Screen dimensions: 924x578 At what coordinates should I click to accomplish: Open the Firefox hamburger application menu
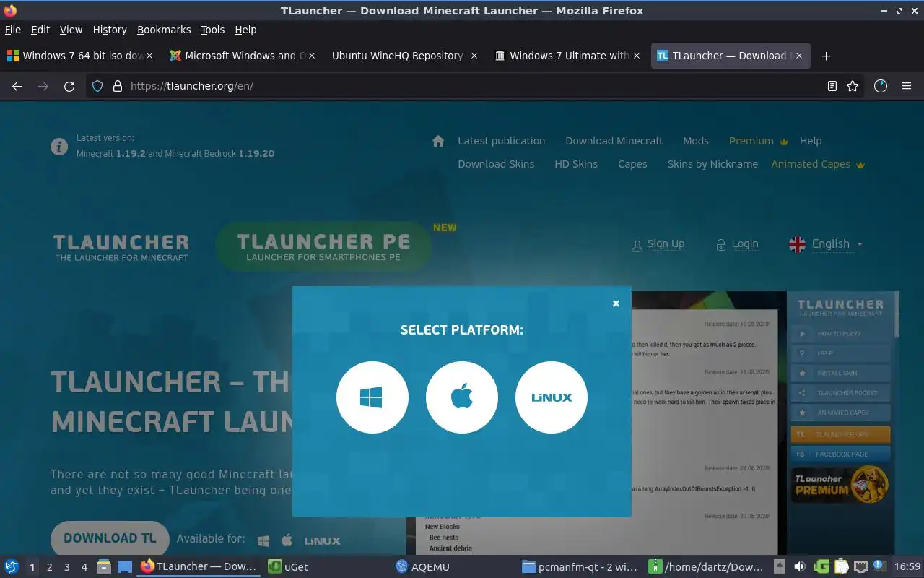907,86
